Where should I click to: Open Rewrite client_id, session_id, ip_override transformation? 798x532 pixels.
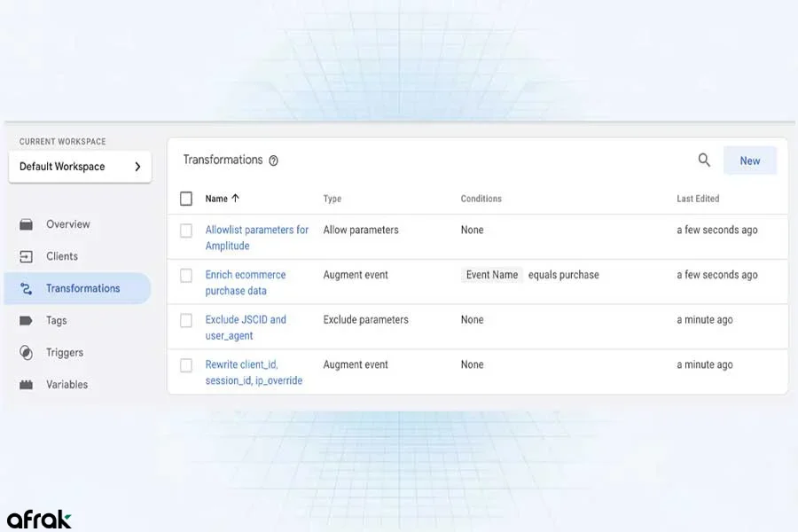(254, 372)
